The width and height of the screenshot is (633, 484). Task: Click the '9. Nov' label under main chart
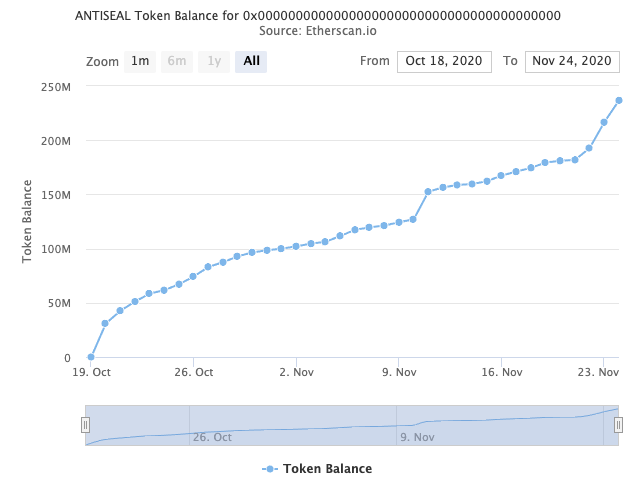[x=399, y=372]
